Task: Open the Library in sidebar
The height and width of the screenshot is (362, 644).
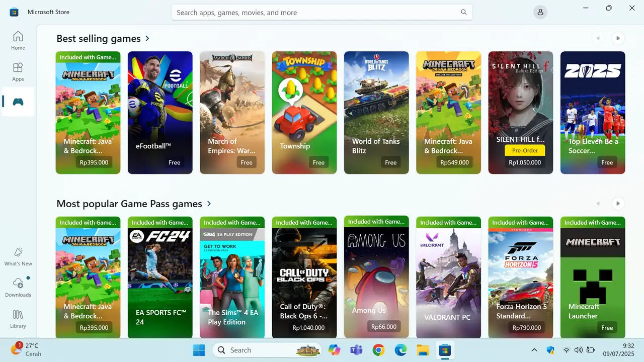Action: point(18,319)
